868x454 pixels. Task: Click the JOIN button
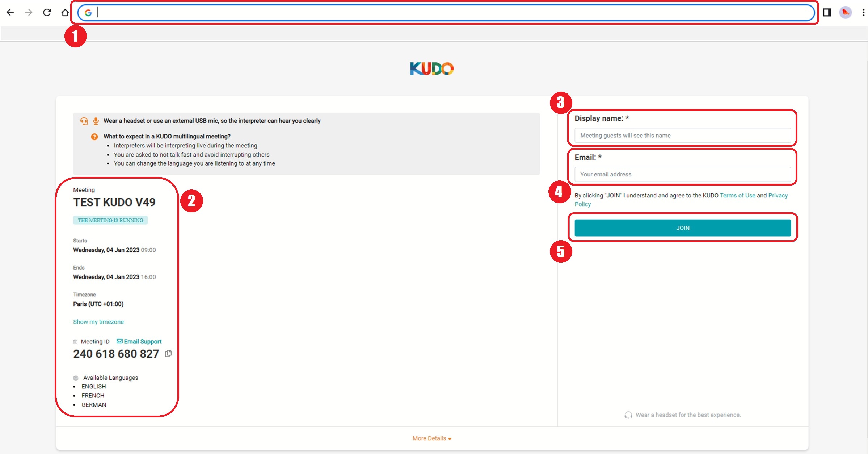(x=683, y=228)
